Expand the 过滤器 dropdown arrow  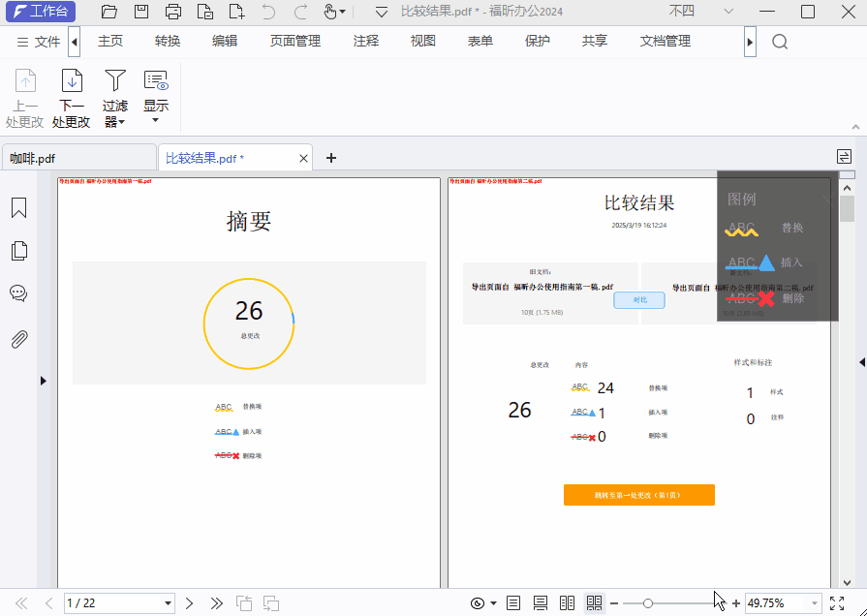coord(123,122)
